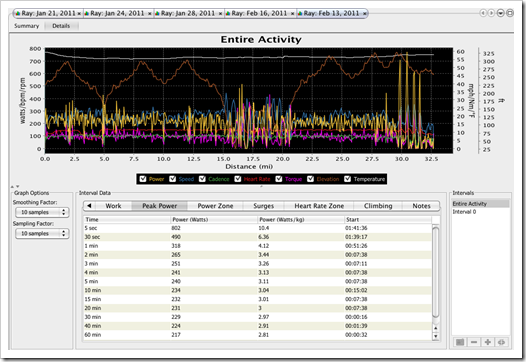The height and width of the screenshot is (362, 526).
Task: Click the 802 watts power value
Action: pyautogui.click(x=176, y=228)
